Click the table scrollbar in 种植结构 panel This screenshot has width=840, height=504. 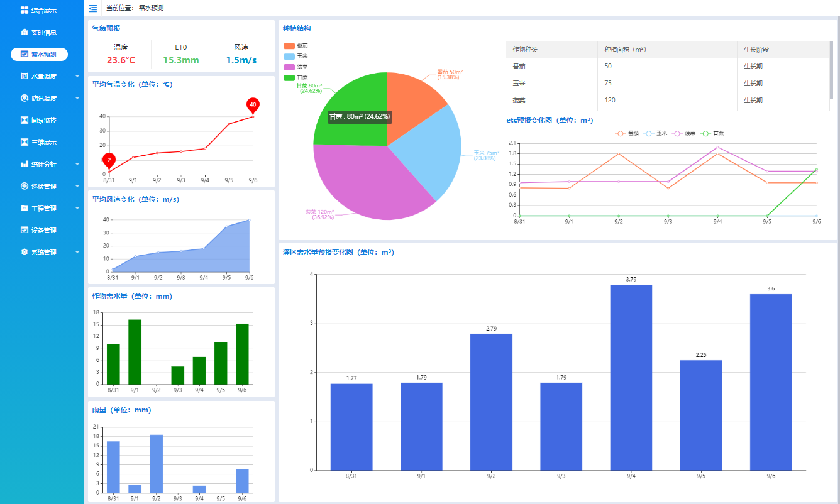pyautogui.click(x=831, y=70)
